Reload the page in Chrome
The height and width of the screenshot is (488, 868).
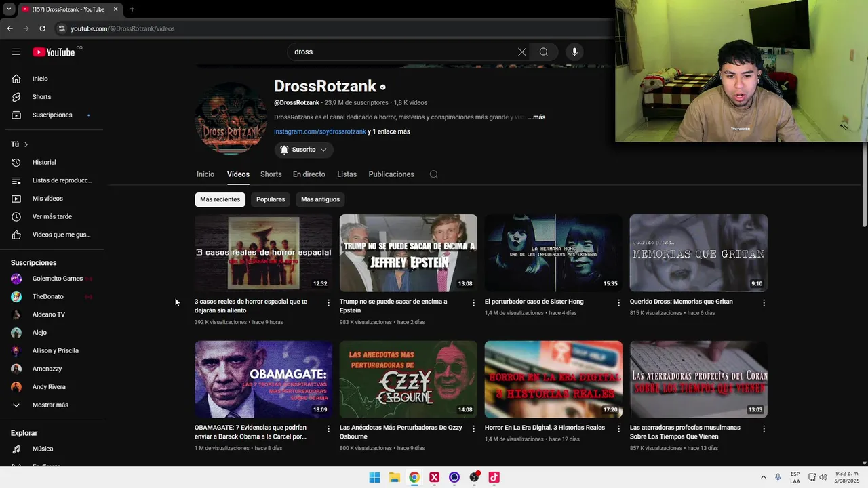(42, 28)
